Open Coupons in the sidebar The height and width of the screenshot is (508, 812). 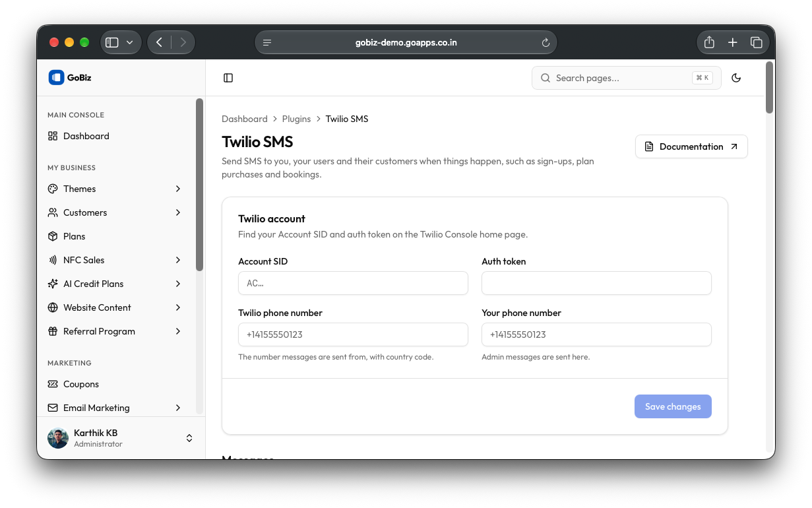tap(116, 384)
